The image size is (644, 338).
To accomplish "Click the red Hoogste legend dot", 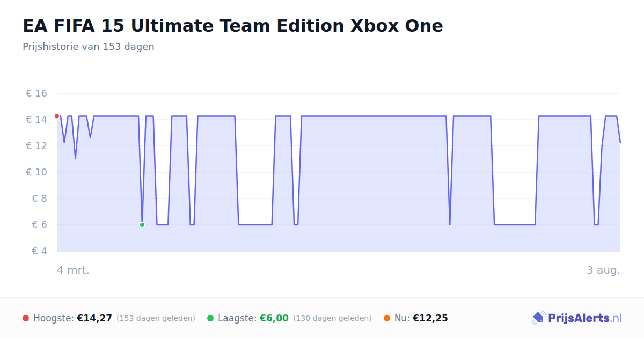I will pyautogui.click(x=26, y=318).
